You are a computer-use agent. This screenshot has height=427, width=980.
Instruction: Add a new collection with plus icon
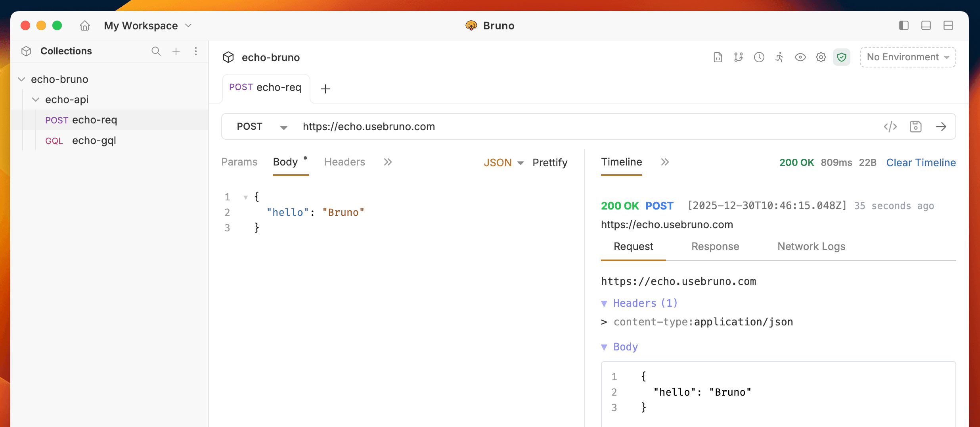coord(176,51)
